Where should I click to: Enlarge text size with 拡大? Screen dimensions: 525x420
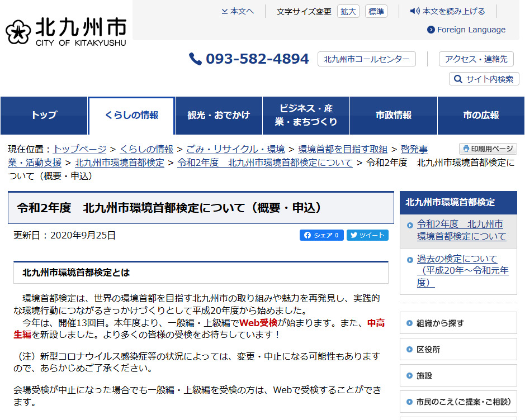348,12
